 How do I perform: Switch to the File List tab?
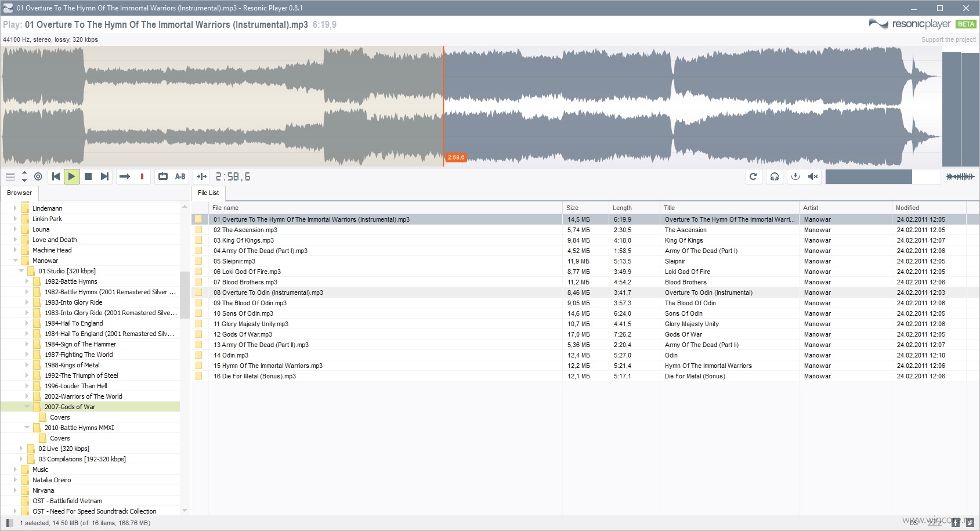(x=208, y=193)
